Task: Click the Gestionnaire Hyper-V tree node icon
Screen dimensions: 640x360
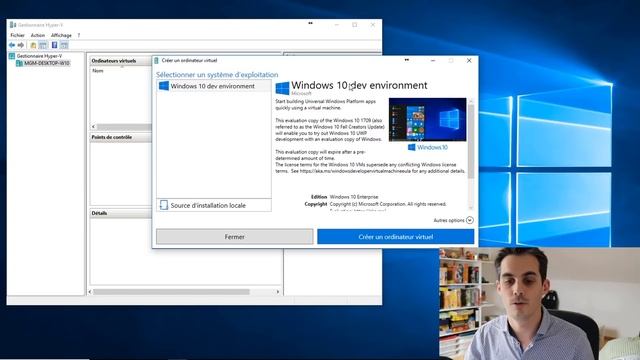Action: coord(12,56)
